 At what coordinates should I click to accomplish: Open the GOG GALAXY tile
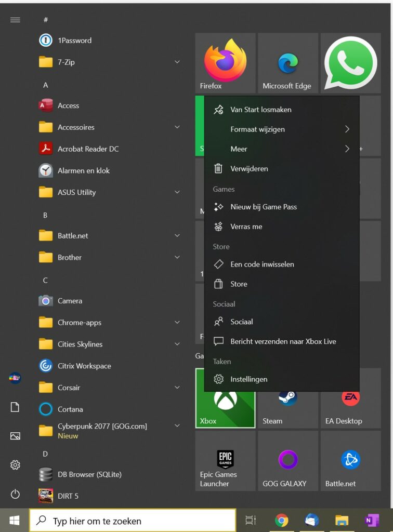pyautogui.click(x=288, y=461)
